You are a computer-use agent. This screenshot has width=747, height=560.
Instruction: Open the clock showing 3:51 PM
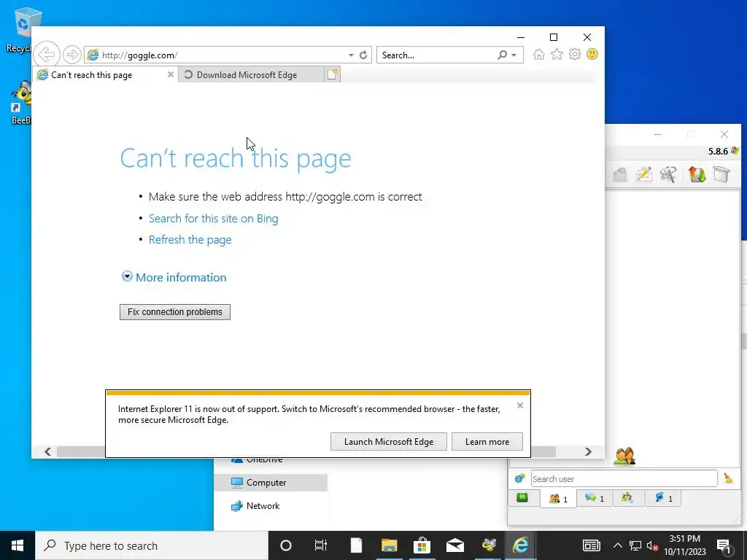685,545
